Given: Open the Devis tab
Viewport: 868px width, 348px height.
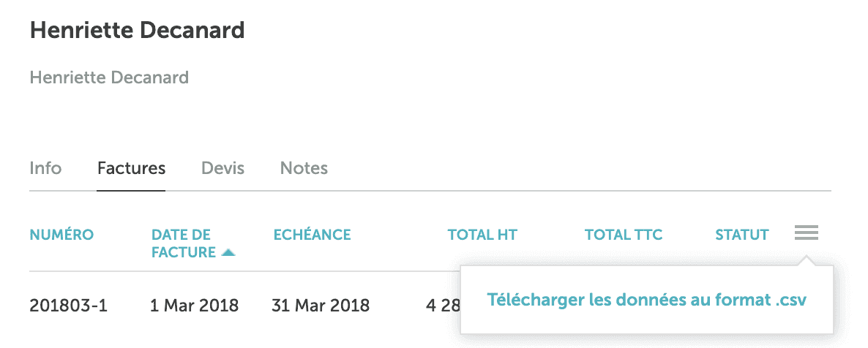Looking at the screenshot, I should tap(222, 168).
